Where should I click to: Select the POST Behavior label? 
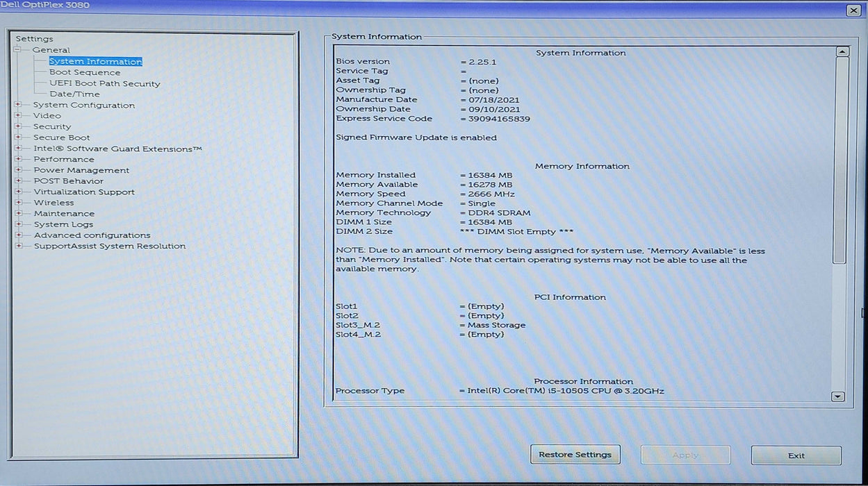(69, 181)
